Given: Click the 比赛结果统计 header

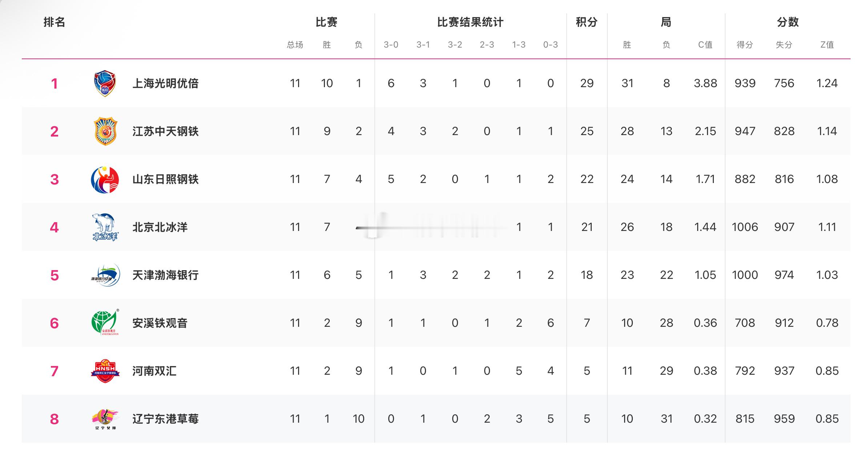Looking at the screenshot, I should click(x=470, y=22).
